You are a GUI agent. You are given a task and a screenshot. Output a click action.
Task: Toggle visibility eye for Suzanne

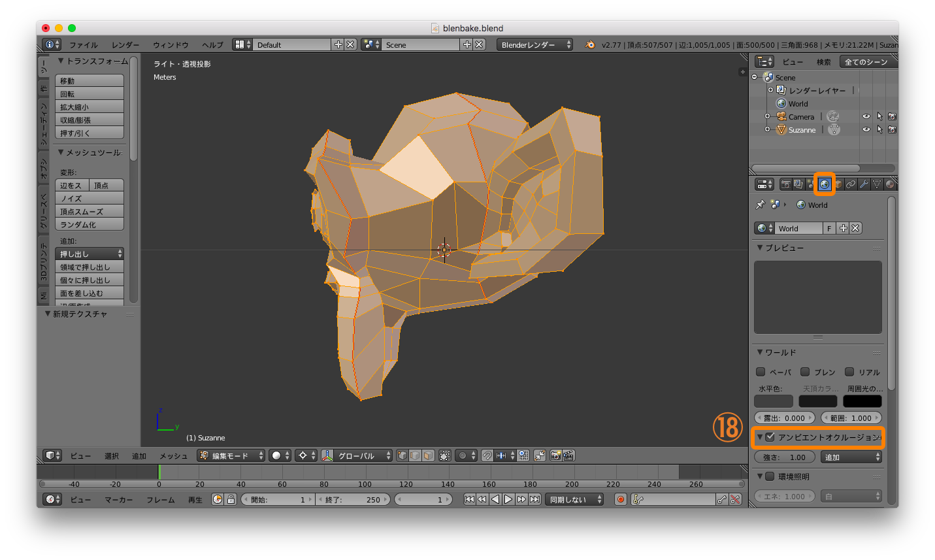point(866,129)
